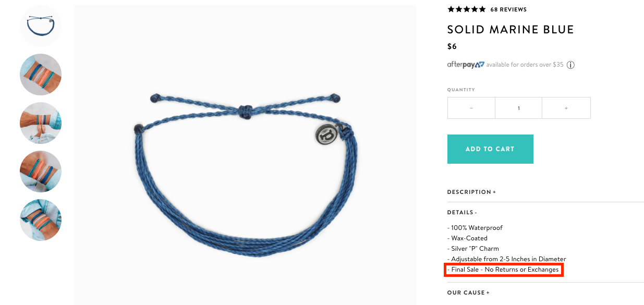Click the Final Sale no returns notice

503,270
